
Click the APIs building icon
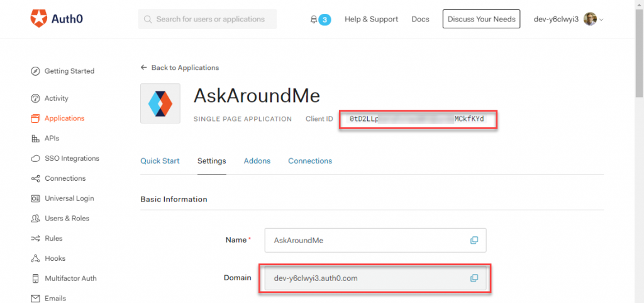(x=35, y=139)
